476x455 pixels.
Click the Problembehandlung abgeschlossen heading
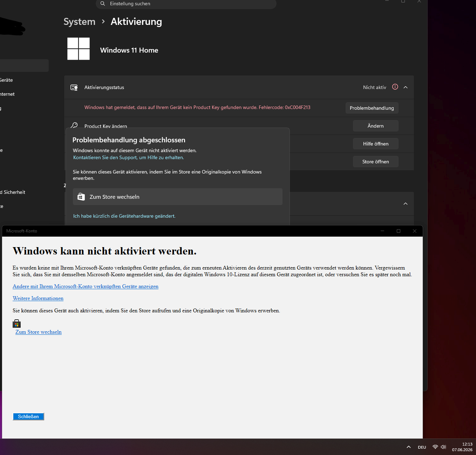tap(129, 140)
